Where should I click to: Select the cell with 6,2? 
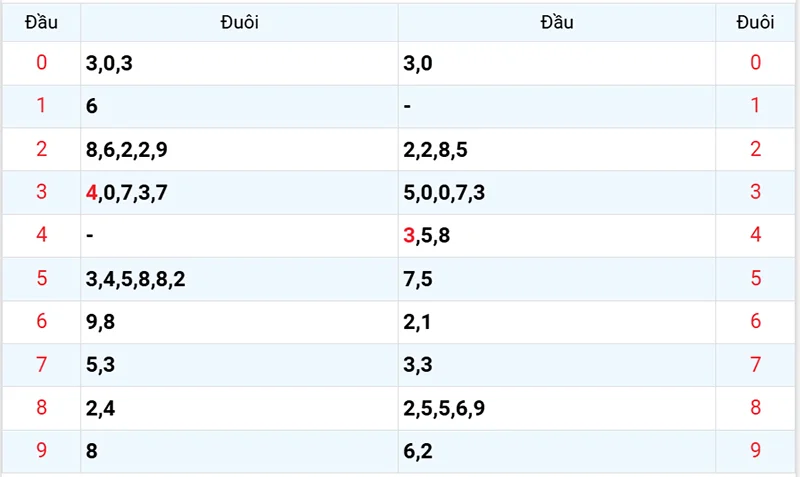point(418,451)
